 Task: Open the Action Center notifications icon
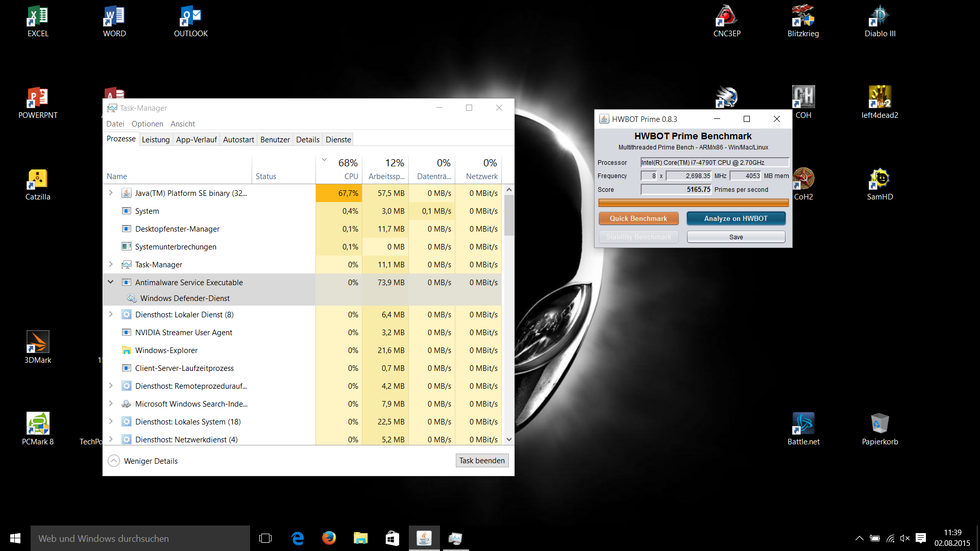[x=921, y=538]
